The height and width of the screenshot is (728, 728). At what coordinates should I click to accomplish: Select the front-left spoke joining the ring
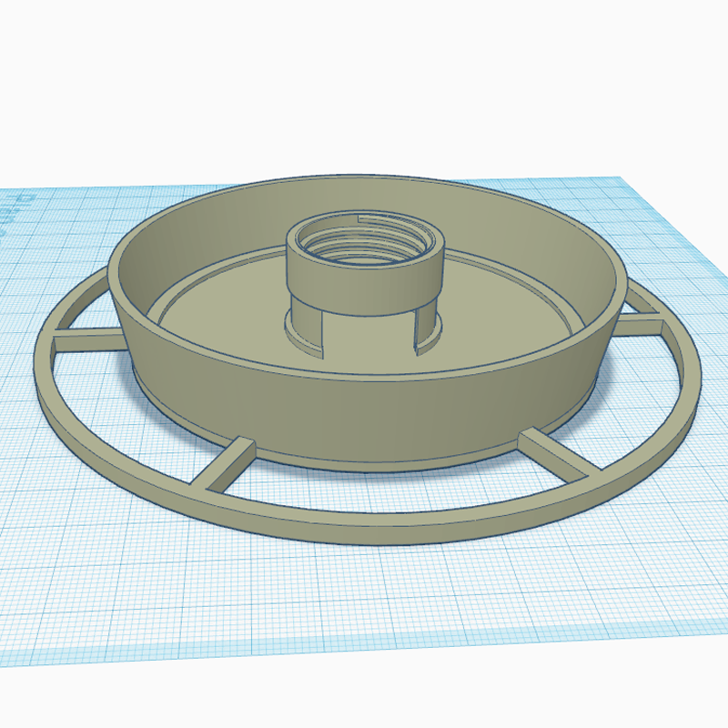(x=223, y=464)
